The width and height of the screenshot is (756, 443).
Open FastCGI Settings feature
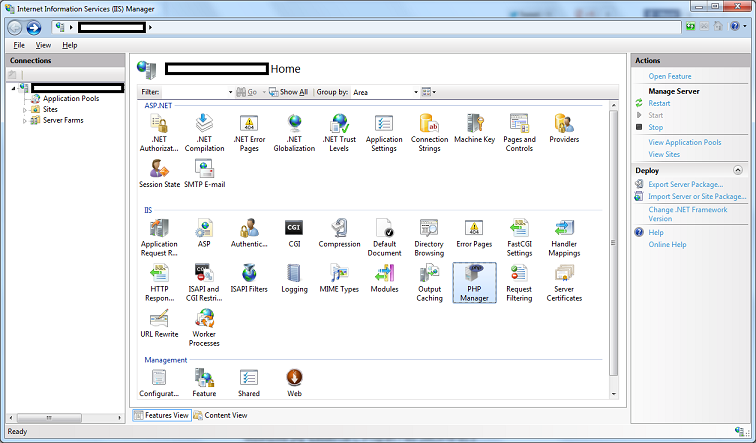519,238
